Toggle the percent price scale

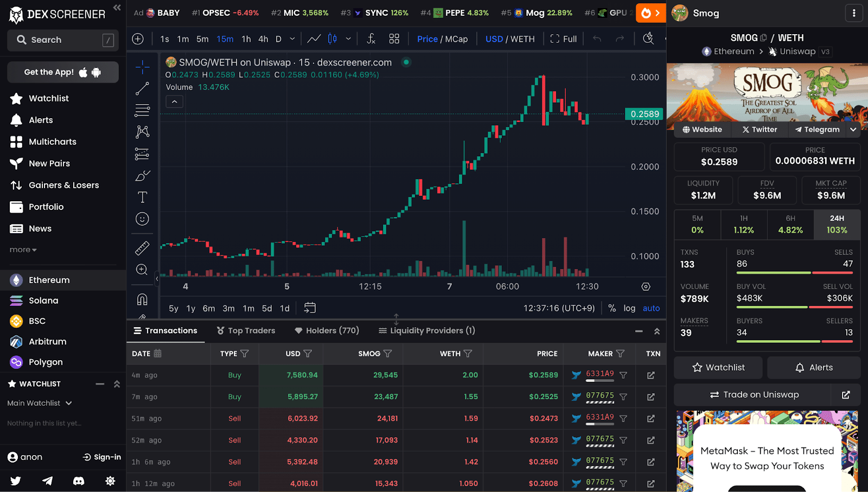pos(612,308)
